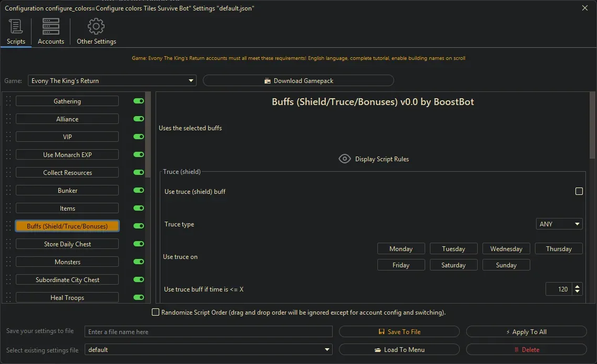Expand the Truce type ANY dropdown
597x364 pixels.
pyautogui.click(x=559, y=224)
